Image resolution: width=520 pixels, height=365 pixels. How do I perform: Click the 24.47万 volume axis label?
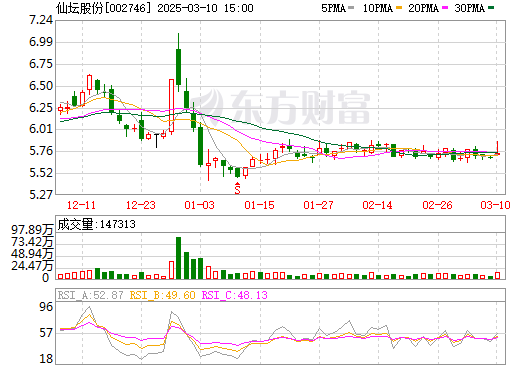[x=32, y=266]
